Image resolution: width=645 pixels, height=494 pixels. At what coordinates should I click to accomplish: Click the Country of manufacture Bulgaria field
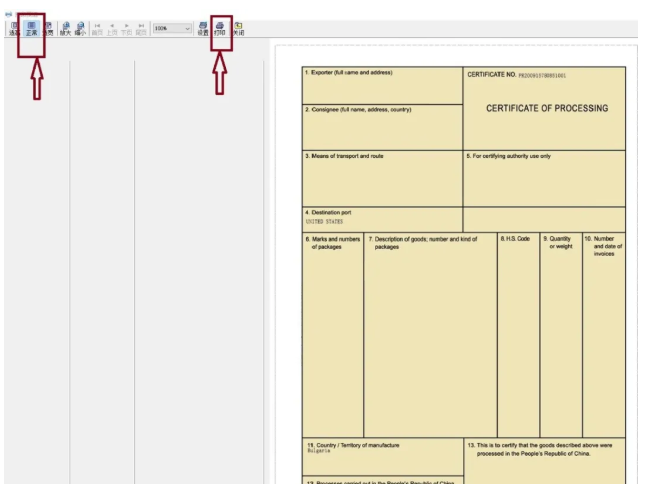382,456
